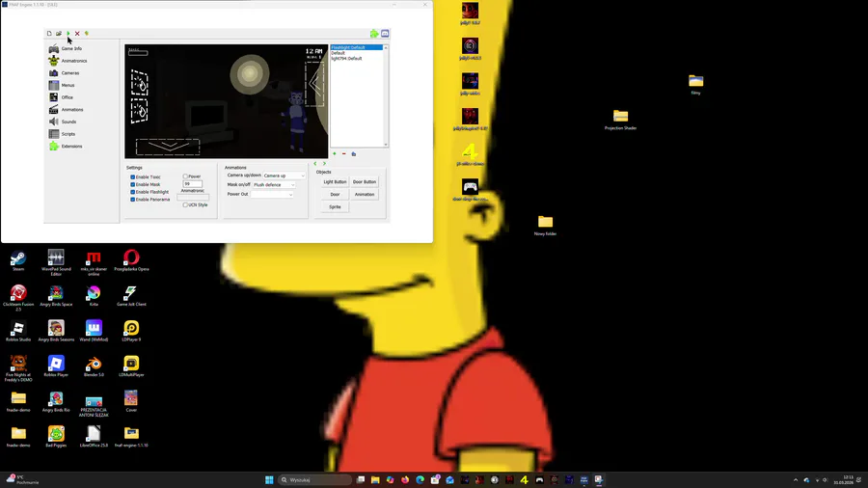Open the Menus section
This screenshot has width=868, height=488.
point(62,85)
